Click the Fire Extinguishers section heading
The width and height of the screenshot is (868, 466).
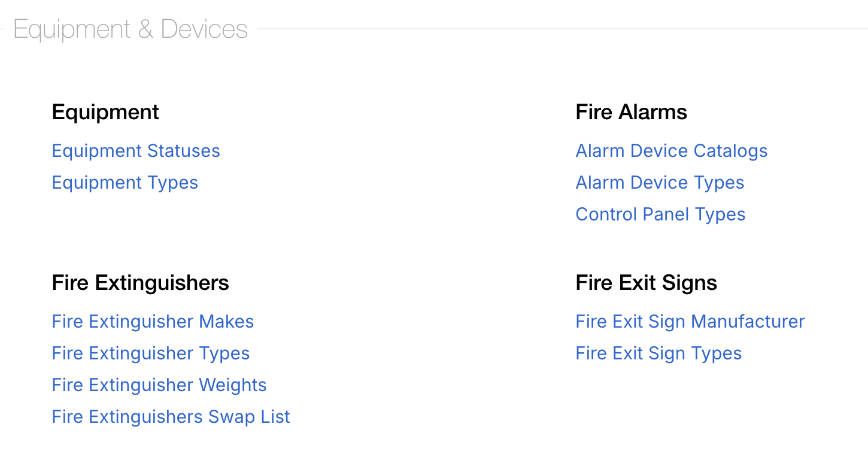point(140,283)
